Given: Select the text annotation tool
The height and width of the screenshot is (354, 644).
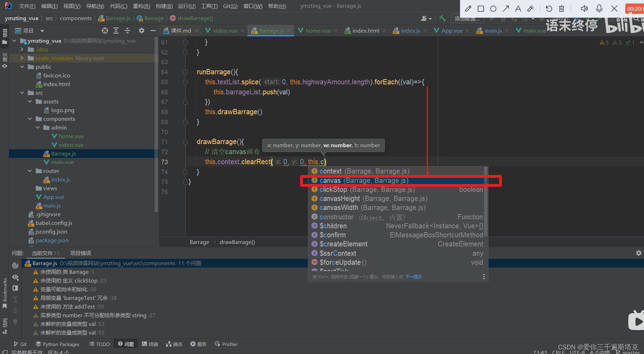Looking at the screenshot, I should pos(518,8).
